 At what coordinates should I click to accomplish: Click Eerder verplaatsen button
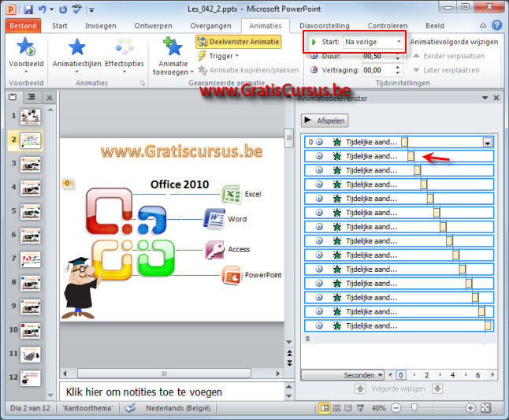[x=449, y=56]
